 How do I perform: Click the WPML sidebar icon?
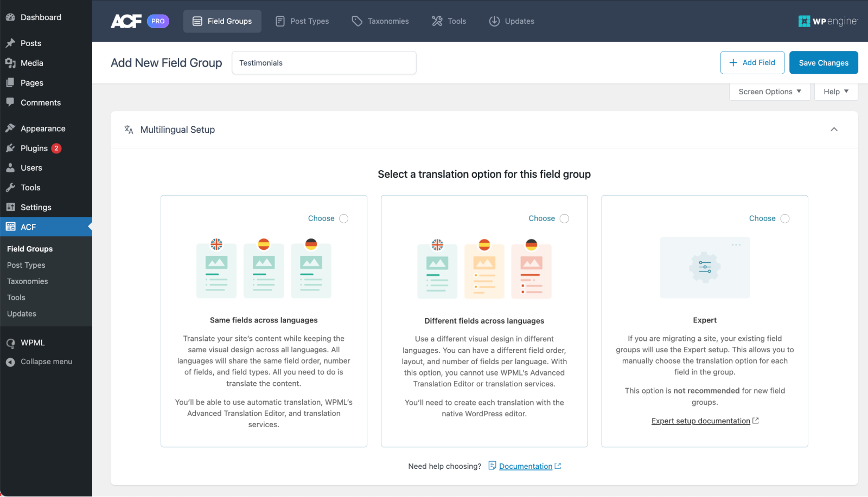(x=10, y=343)
